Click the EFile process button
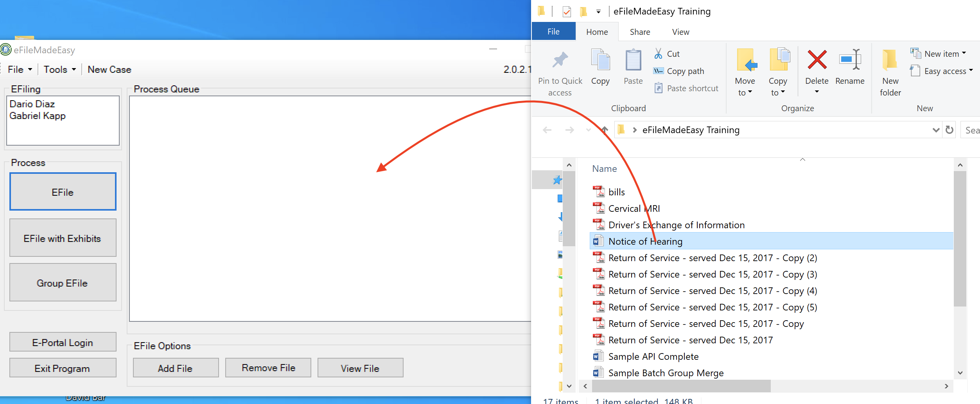 tap(63, 192)
